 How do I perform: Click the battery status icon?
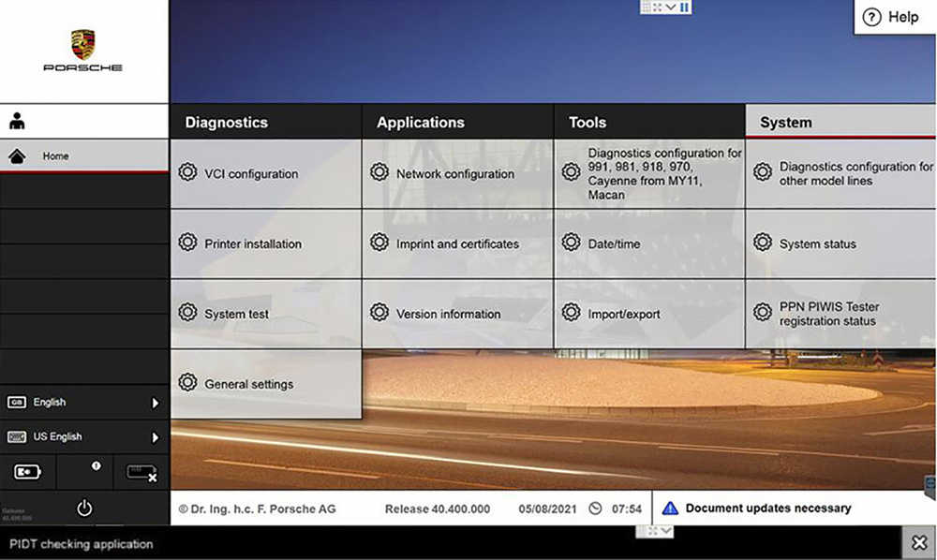pyautogui.click(x=27, y=472)
